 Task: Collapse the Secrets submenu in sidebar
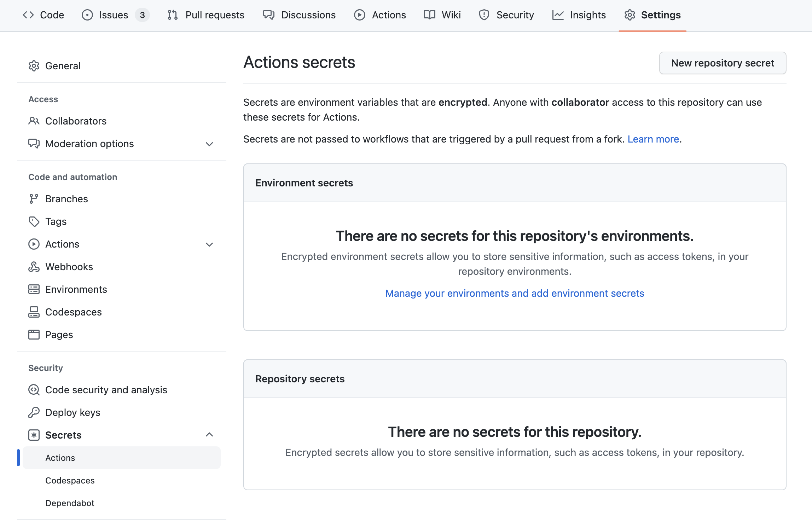pyautogui.click(x=209, y=435)
